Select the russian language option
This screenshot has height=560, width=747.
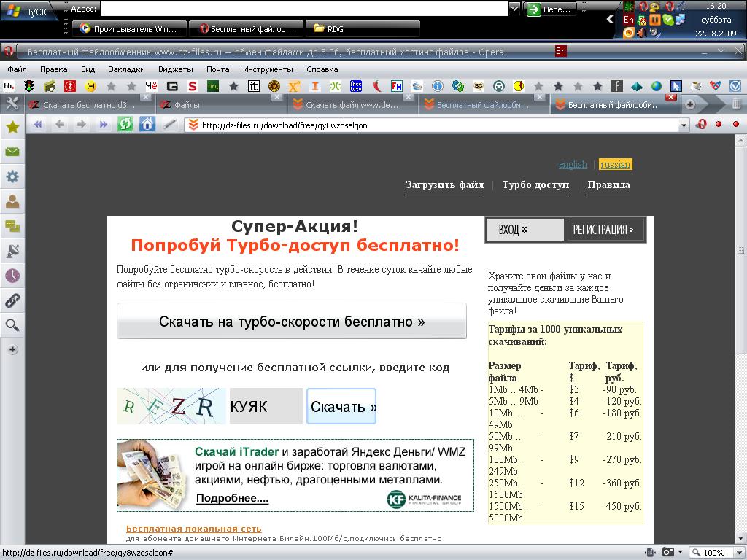point(616,164)
